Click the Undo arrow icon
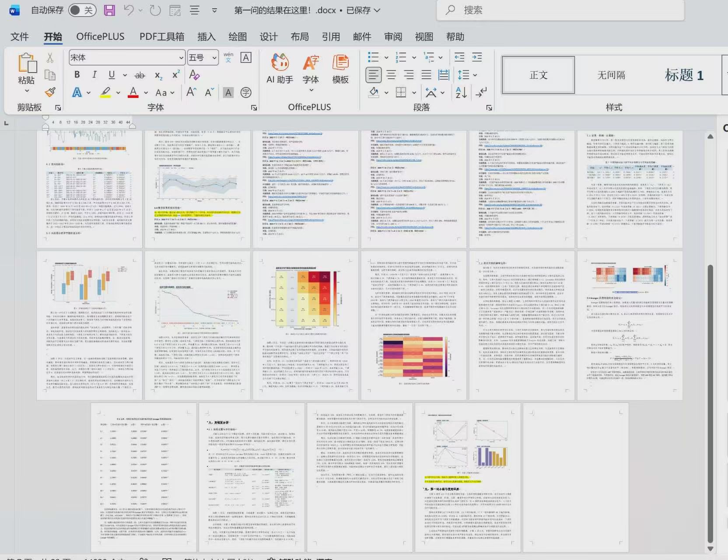The image size is (728, 560). [129, 10]
